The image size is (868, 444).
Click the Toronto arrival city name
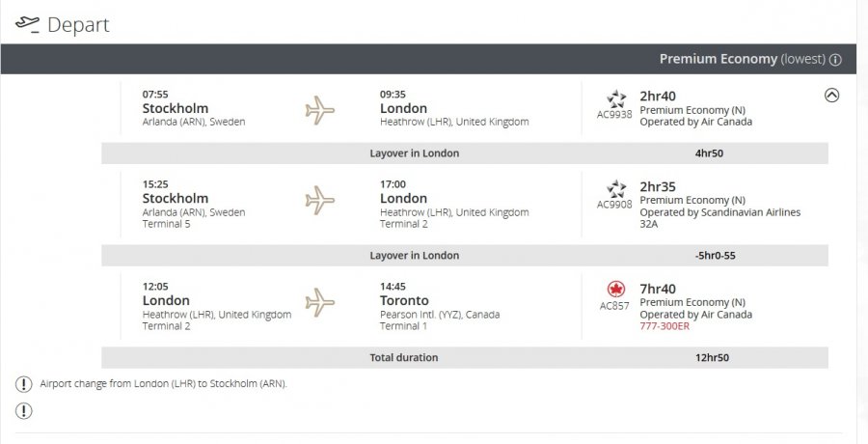point(405,300)
